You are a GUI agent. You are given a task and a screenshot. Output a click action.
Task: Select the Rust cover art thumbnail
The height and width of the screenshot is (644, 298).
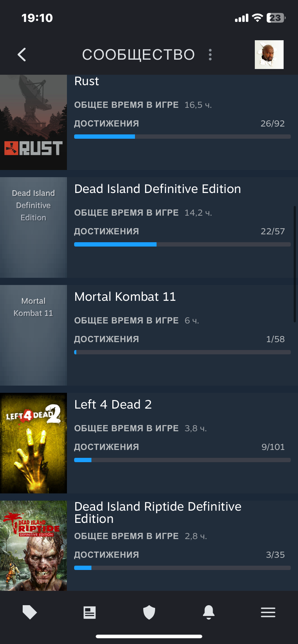click(x=33, y=122)
